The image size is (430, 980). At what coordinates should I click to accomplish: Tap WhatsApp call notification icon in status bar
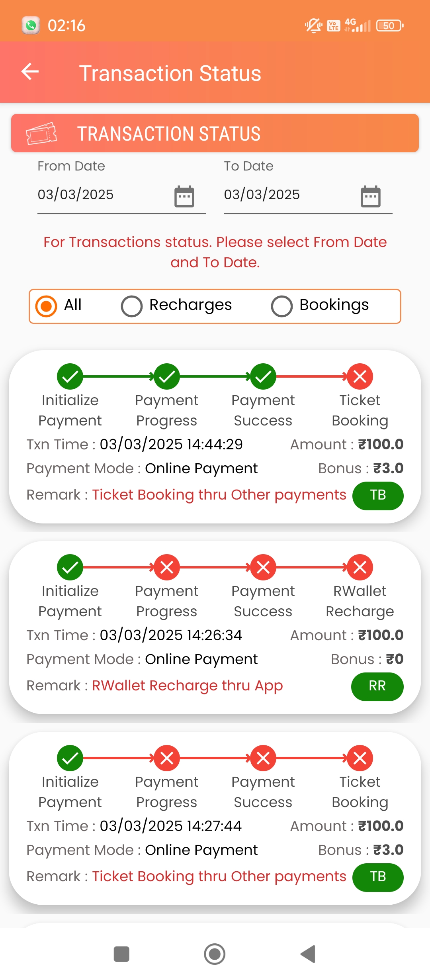pyautogui.click(x=31, y=25)
